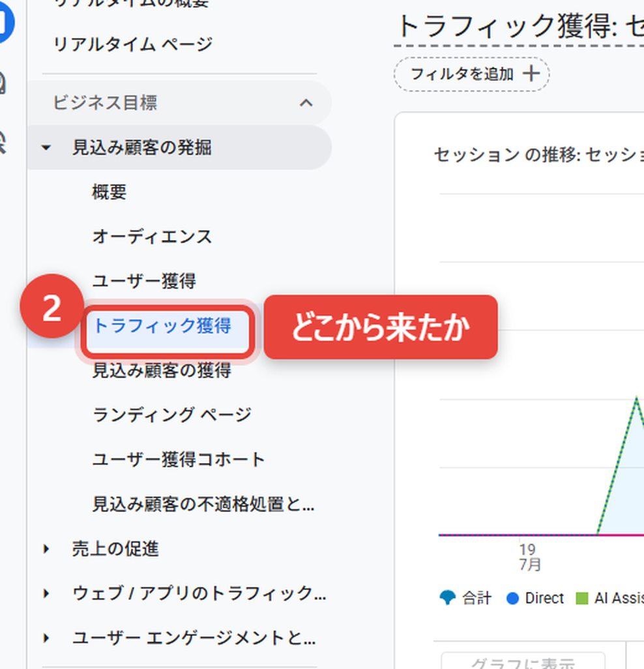The image size is (644, 669).
Task: Toggle Direct legend blue dot
Action: point(512,598)
